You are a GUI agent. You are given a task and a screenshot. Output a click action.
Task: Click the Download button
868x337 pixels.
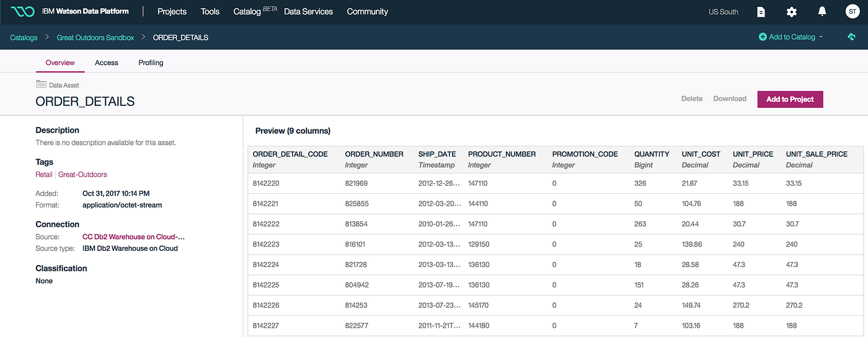[x=730, y=98]
